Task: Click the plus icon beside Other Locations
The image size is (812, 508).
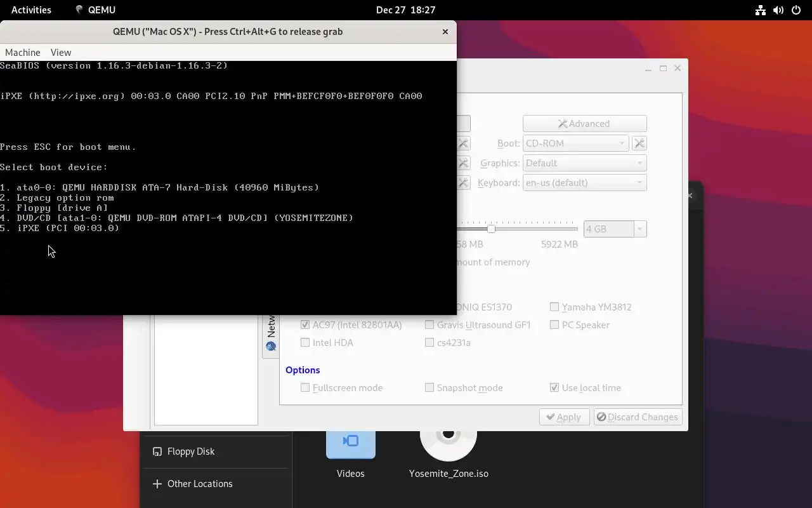Action: [157, 484]
